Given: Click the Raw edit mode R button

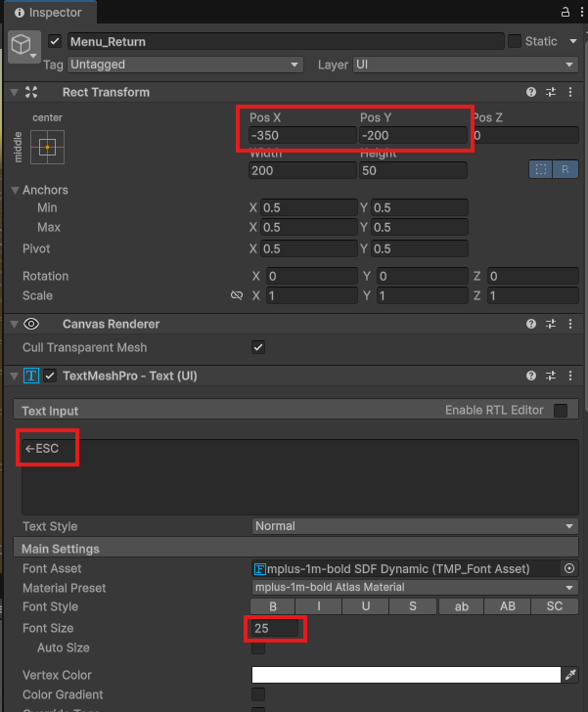Looking at the screenshot, I should point(565,169).
